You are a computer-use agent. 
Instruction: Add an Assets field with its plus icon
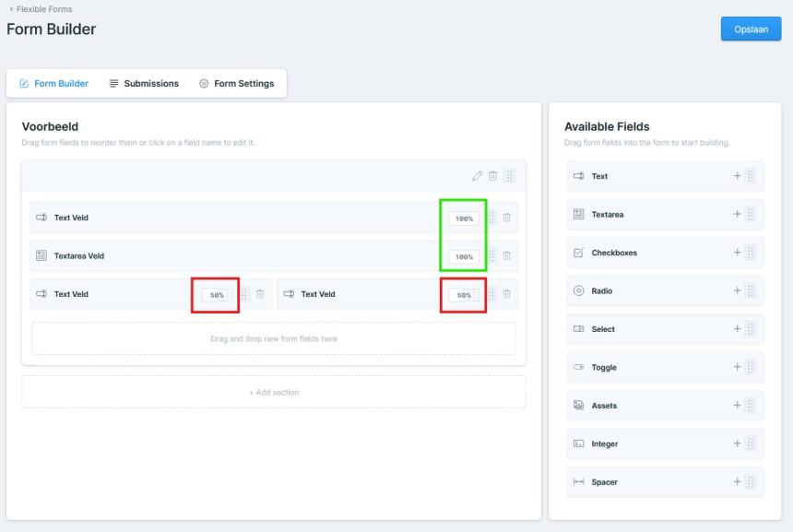pyautogui.click(x=737, y=406)
